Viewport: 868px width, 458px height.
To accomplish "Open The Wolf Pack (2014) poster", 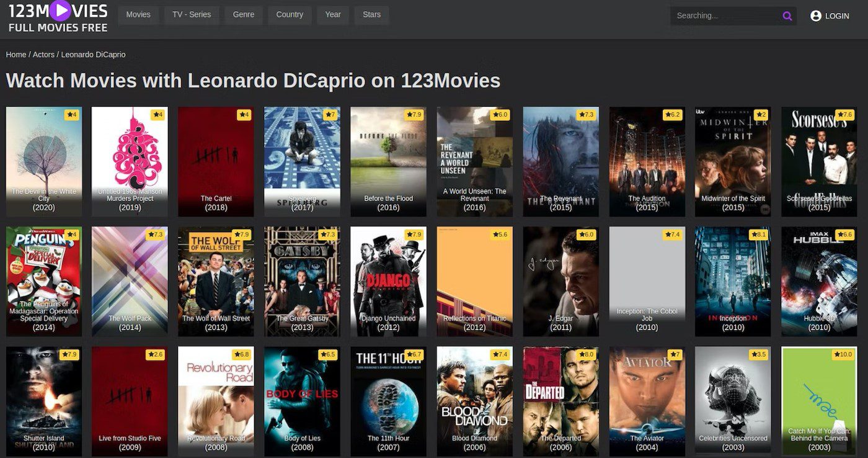I will [x=130, y=281].
